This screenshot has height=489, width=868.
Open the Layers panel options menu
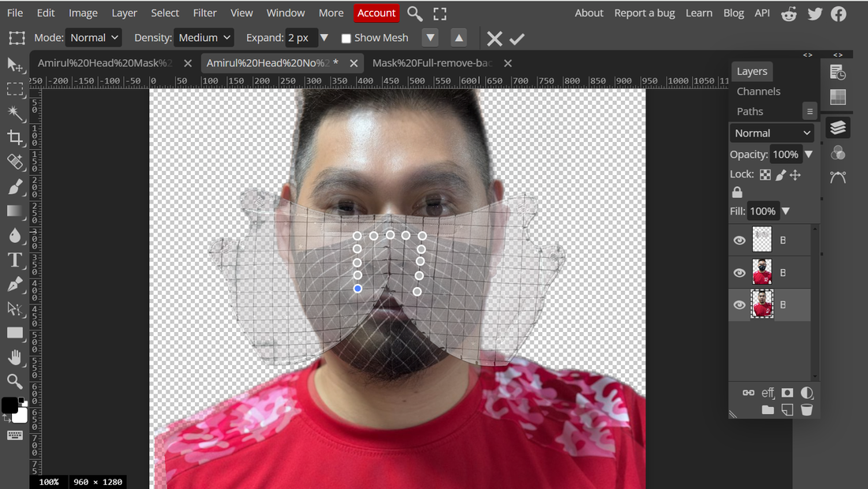pyautogui.click(x=810, y=111)
